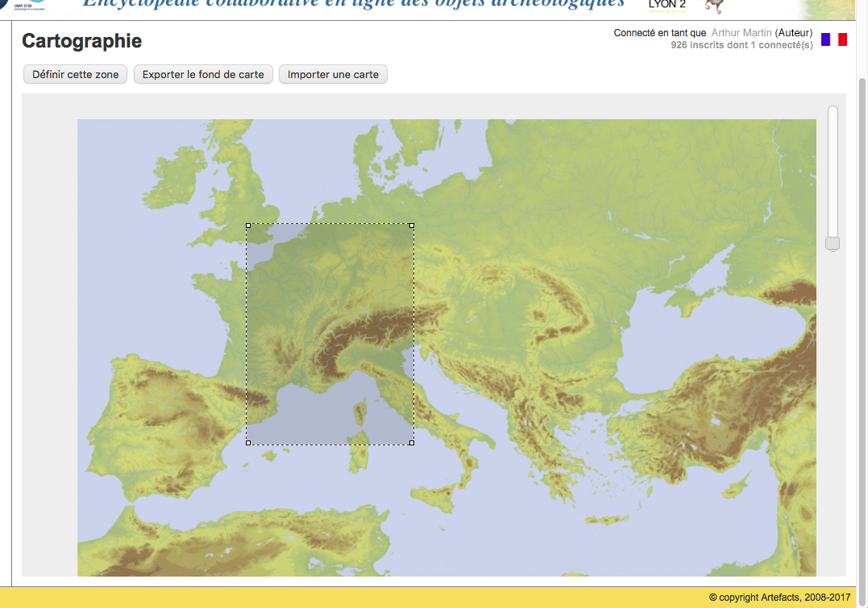Click the map zoom slider handle
Image resolution: width=868 pixels, height=608 pixels.
833,243
